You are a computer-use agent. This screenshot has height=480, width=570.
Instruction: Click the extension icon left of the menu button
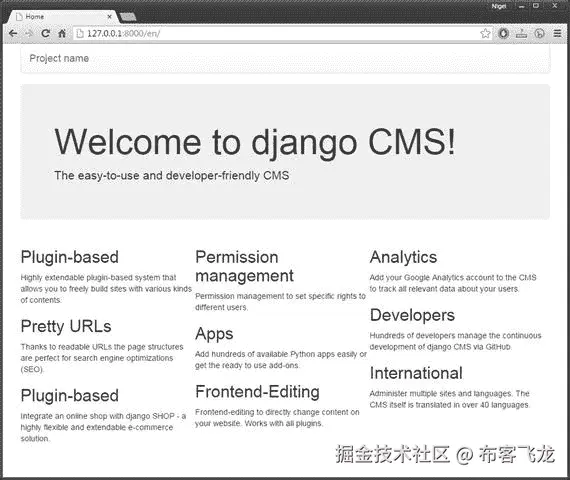540,33
